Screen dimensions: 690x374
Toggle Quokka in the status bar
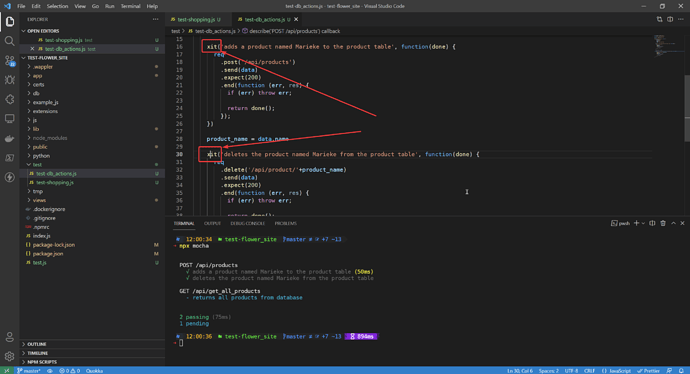click(x=94, y=370)
